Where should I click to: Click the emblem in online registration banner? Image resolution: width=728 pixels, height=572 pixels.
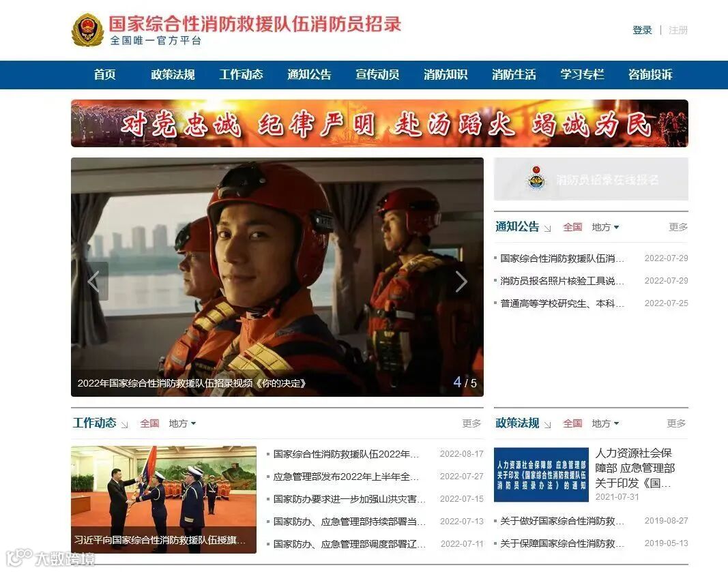pyautogui.click(x=536, y=179)
